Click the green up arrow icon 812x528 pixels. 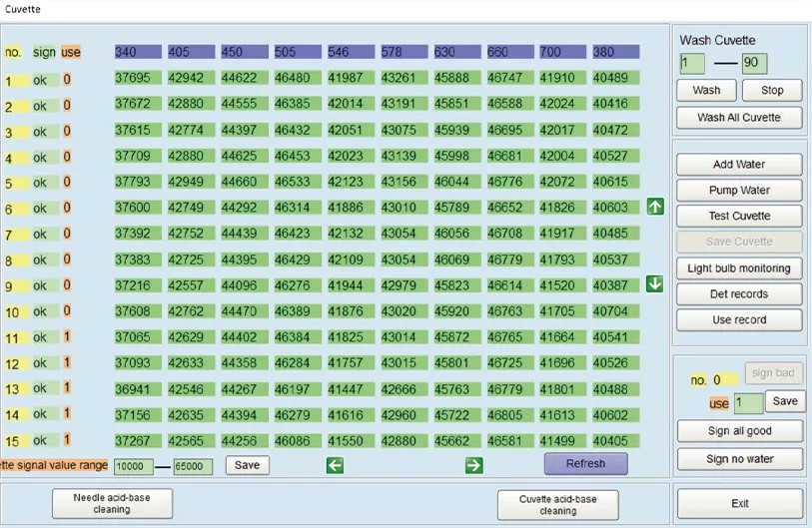tap(655, 207)
